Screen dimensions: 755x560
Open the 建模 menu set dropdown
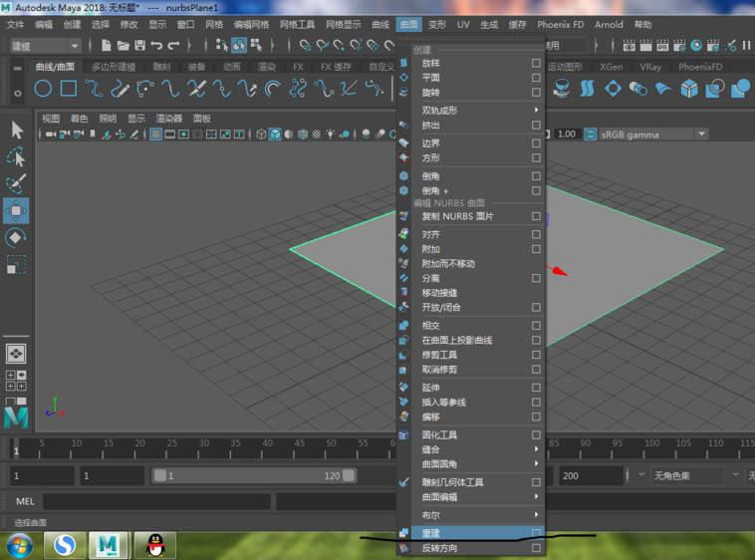[x=45, y=46]
